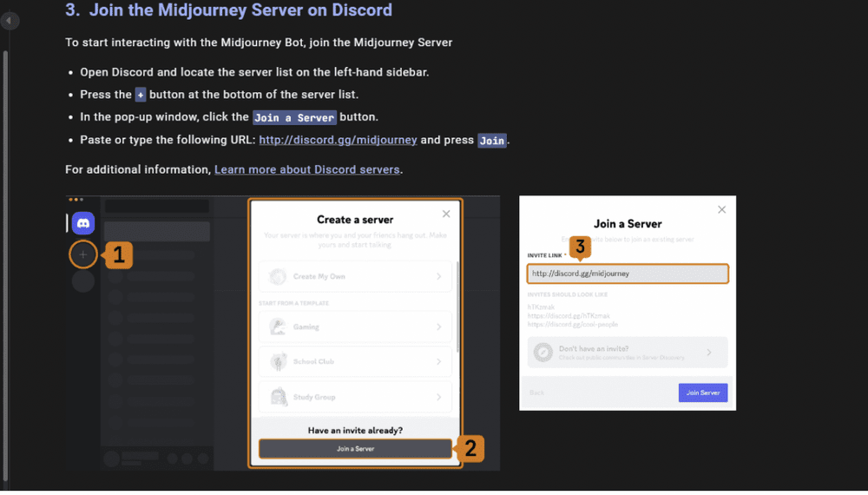Open the discord.gg/midjourney invite link
Screen dimensions: 868x495
(x=338, y=140)
